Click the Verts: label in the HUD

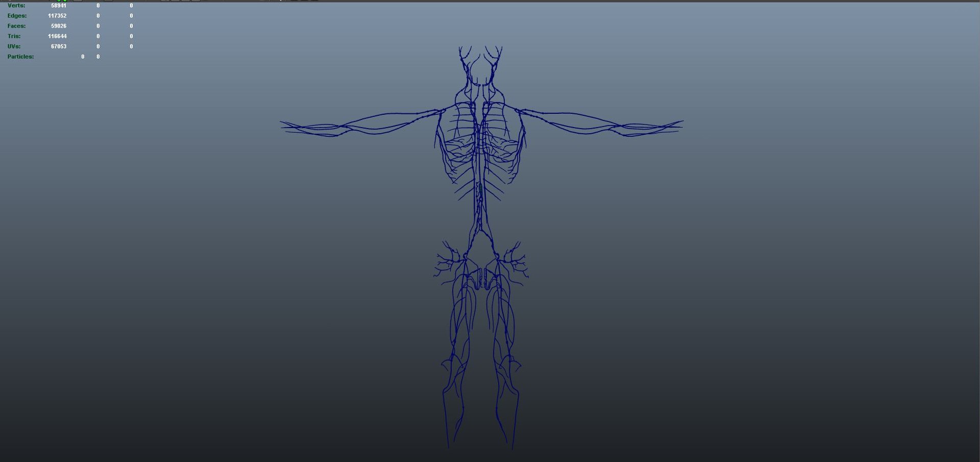(x=16, y=6)
